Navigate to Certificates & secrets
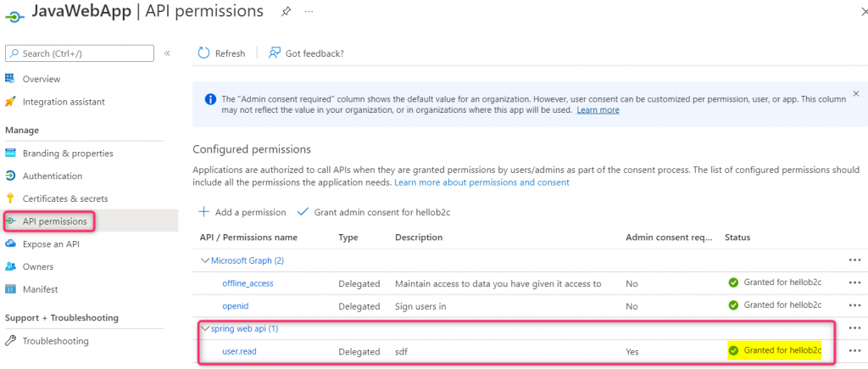This screenshot has width=868, height=369. point(65,198)
